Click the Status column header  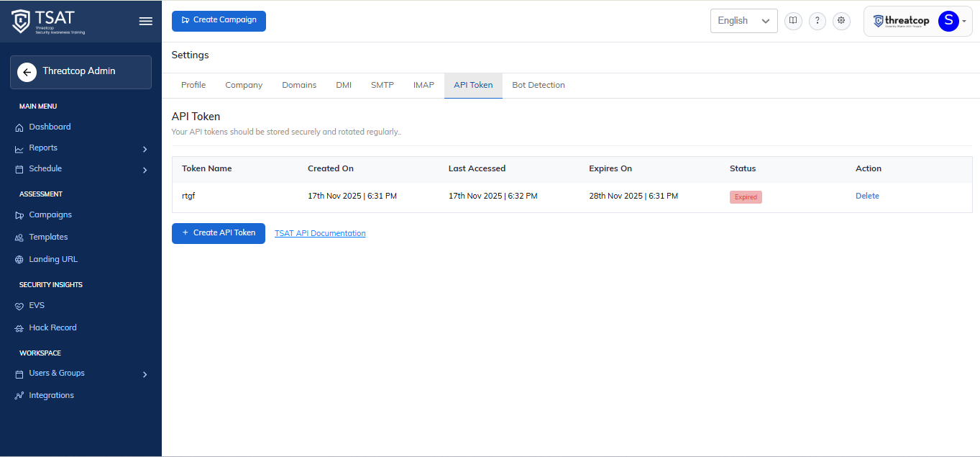(743, 168)
